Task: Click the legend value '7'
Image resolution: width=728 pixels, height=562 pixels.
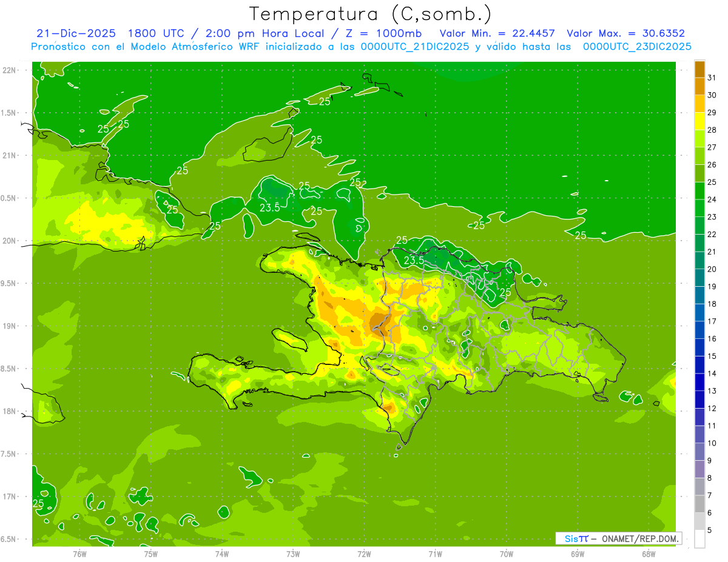Action: (x=710, y=495)
